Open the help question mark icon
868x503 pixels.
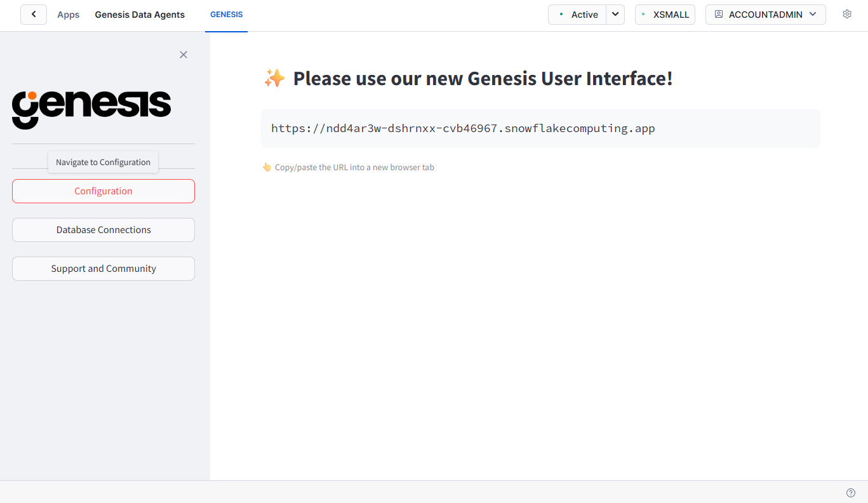click(851, 493)
